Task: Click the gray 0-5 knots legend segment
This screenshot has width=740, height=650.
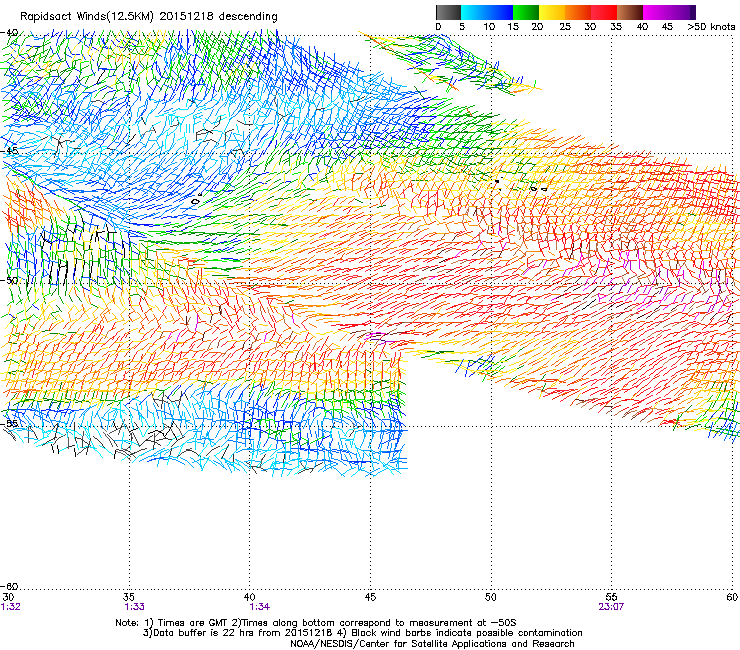Action: point(448,12)
